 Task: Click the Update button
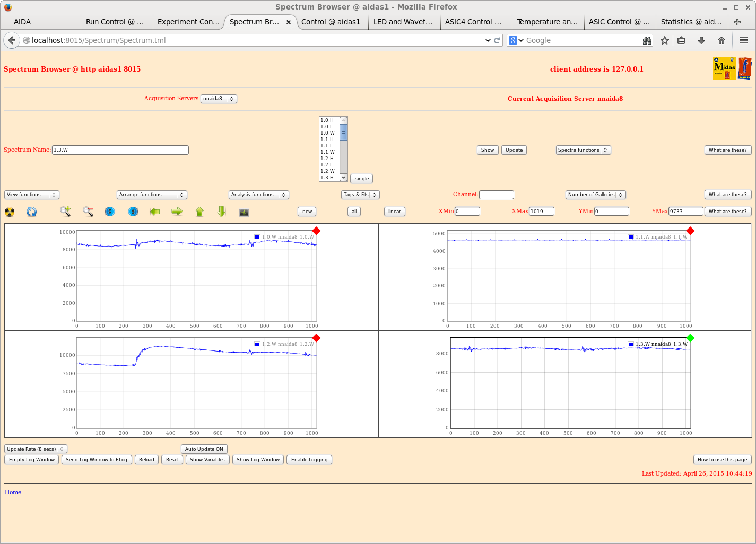(x=514, y=150)
